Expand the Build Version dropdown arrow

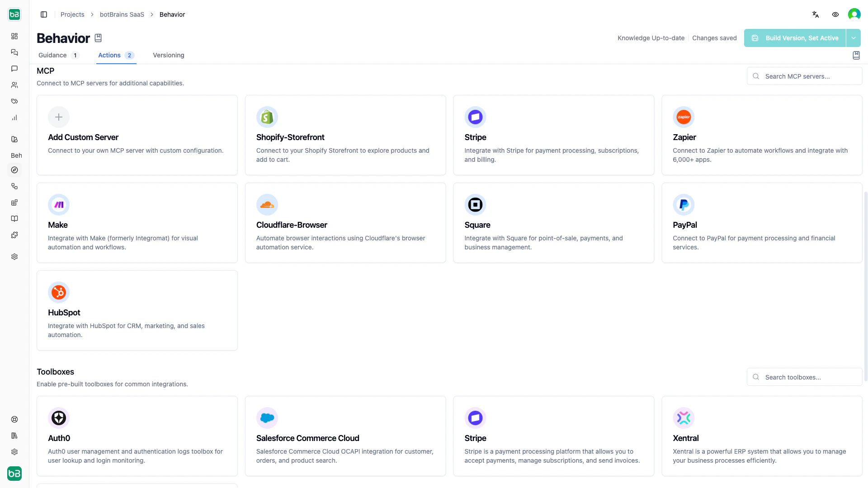click(854, 38)
